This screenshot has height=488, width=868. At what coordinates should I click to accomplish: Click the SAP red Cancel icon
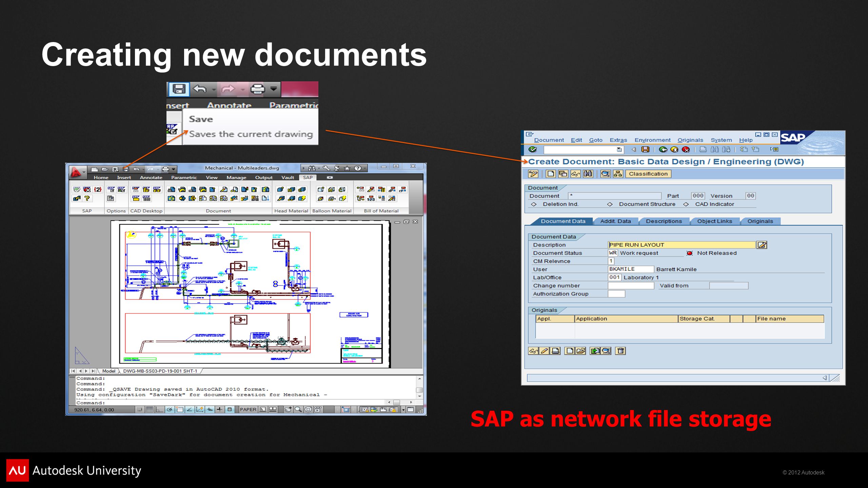pos(686,149)
